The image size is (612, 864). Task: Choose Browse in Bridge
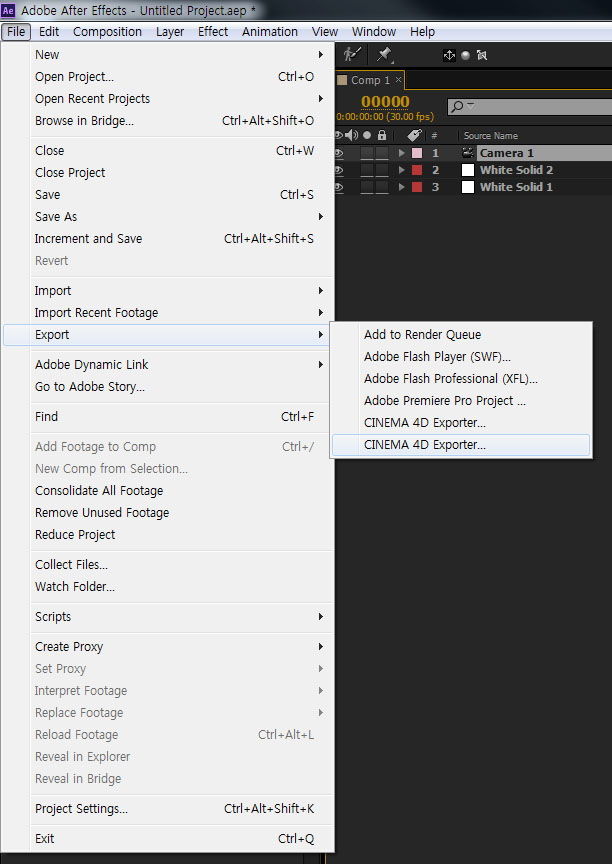168,121
